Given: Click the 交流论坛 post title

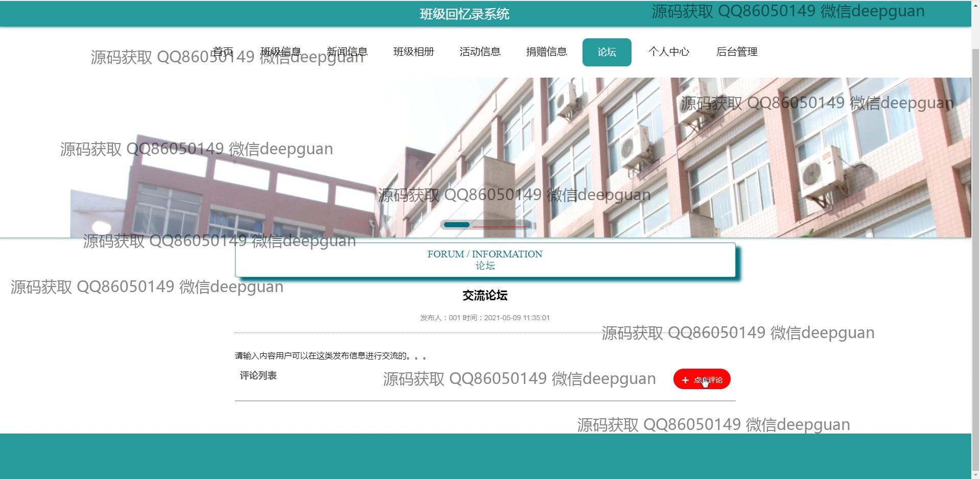Looking at the screenshot, I should pyautogui.click(x=484, y=295).
